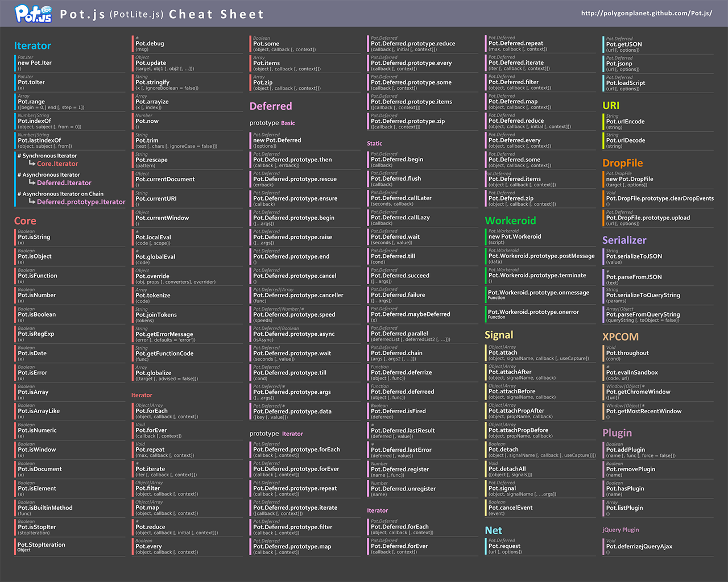Select the new Pot.Deferred constructor entry

point(306,140)
